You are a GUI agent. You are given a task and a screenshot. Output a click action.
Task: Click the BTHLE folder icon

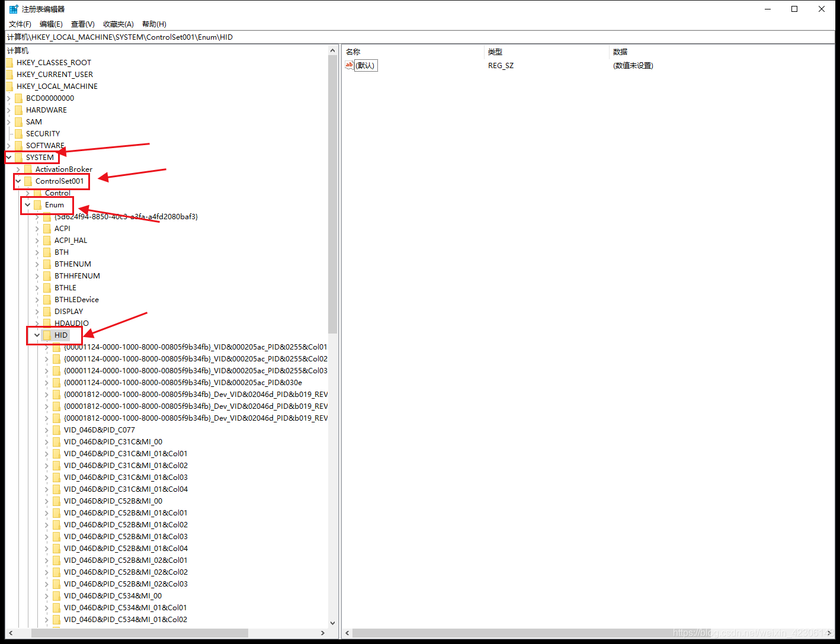point(47,287)
